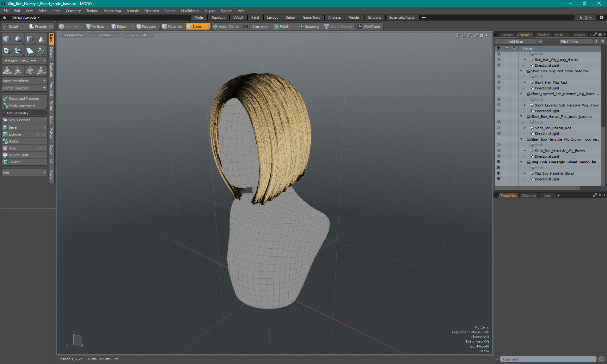Select the Thicken tool
The image size is (607, 364).
[14, 162]
